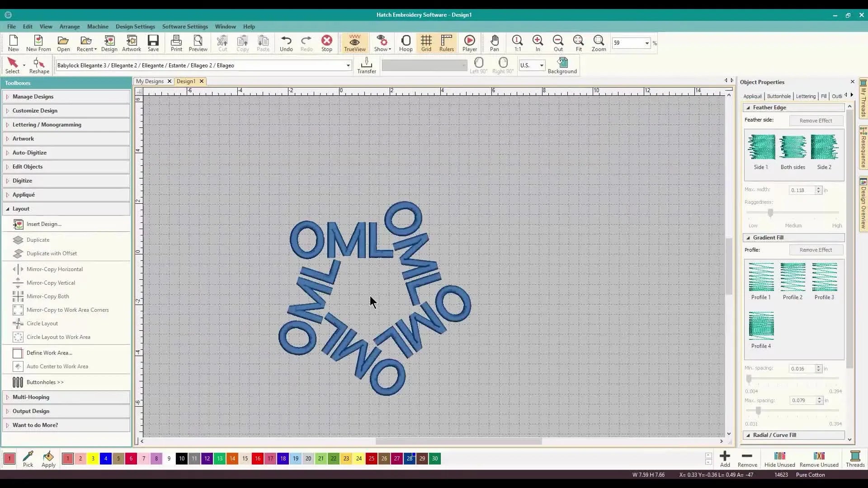The width and height of the screenshot is (868, 488).
Task: Adjust the Raggedness slider handle
Action: pos(770,212)
